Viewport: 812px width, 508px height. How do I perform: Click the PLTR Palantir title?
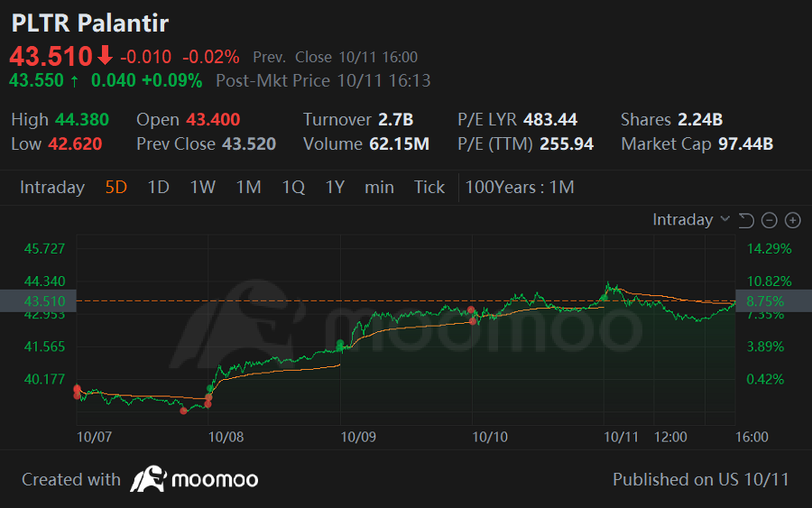coord(90,23)
